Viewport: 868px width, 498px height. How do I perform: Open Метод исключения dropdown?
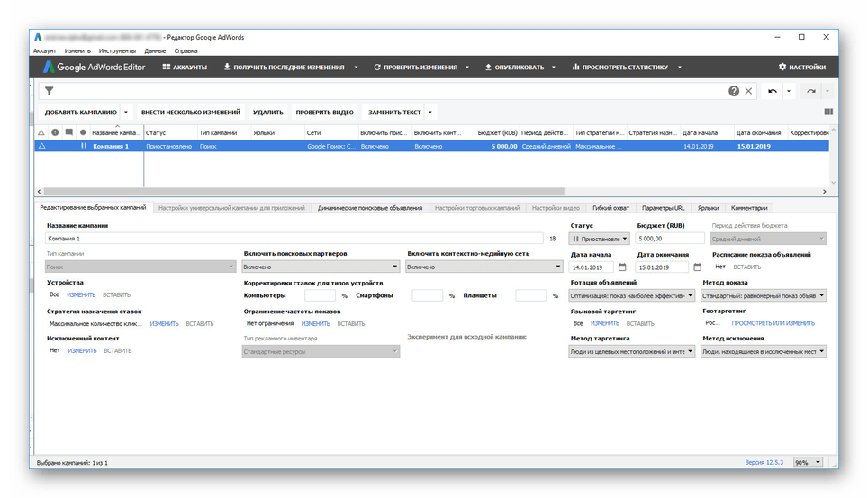(764, 352)
